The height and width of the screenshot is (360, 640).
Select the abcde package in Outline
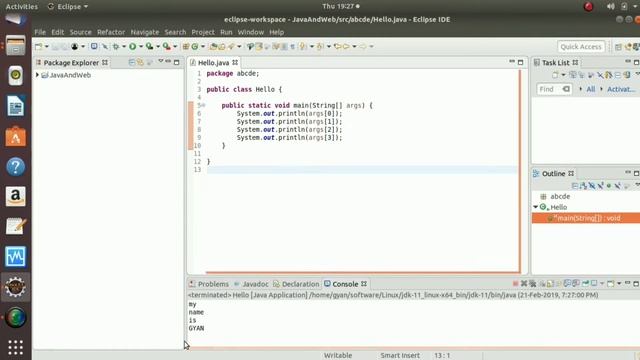560,196
